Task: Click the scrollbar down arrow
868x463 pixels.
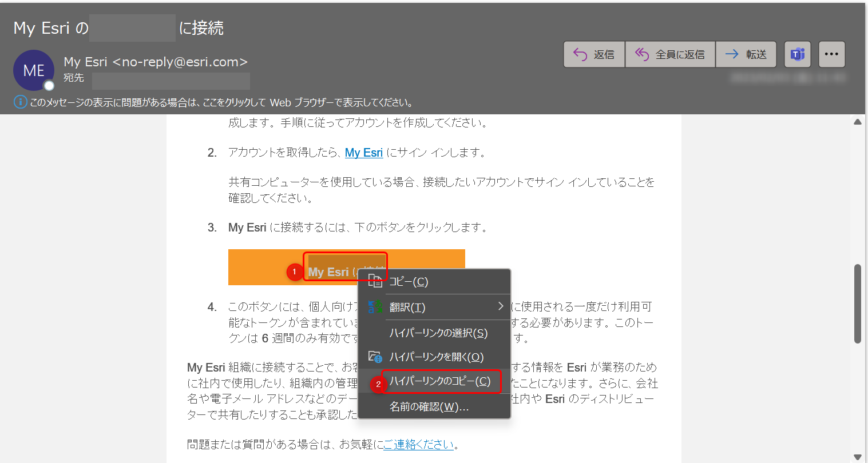Action: [857, 457]
